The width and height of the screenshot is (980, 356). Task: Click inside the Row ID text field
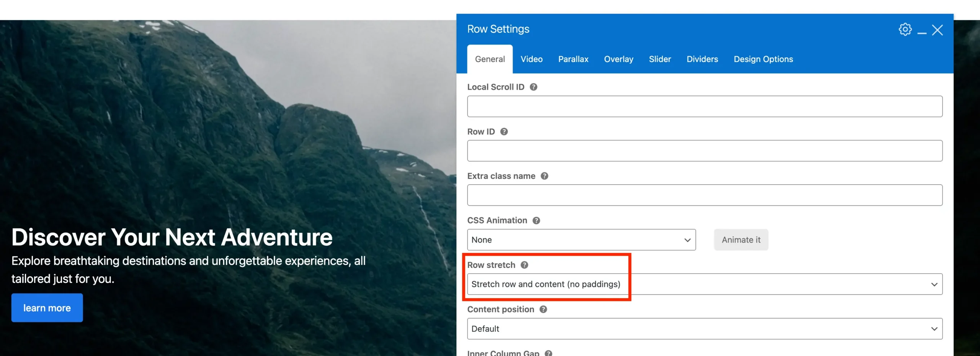(x=705, y=151)
